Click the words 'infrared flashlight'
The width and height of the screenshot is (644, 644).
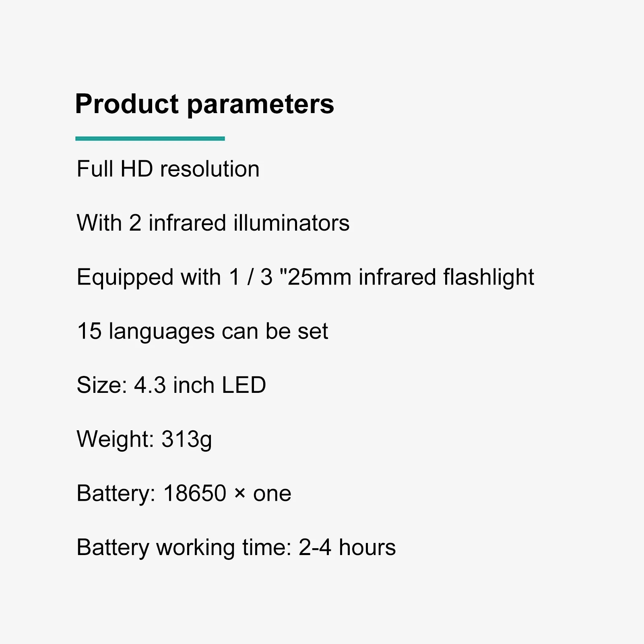[x=446, y=277]
